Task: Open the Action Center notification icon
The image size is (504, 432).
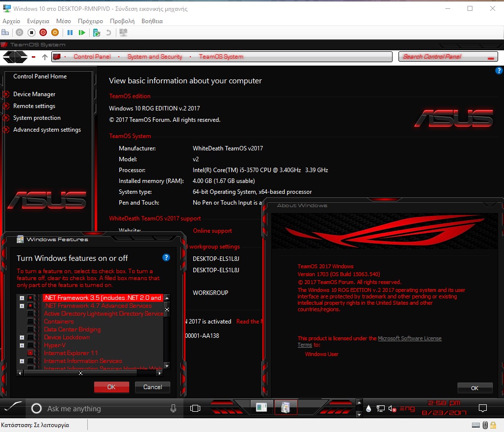Action: 483,408
